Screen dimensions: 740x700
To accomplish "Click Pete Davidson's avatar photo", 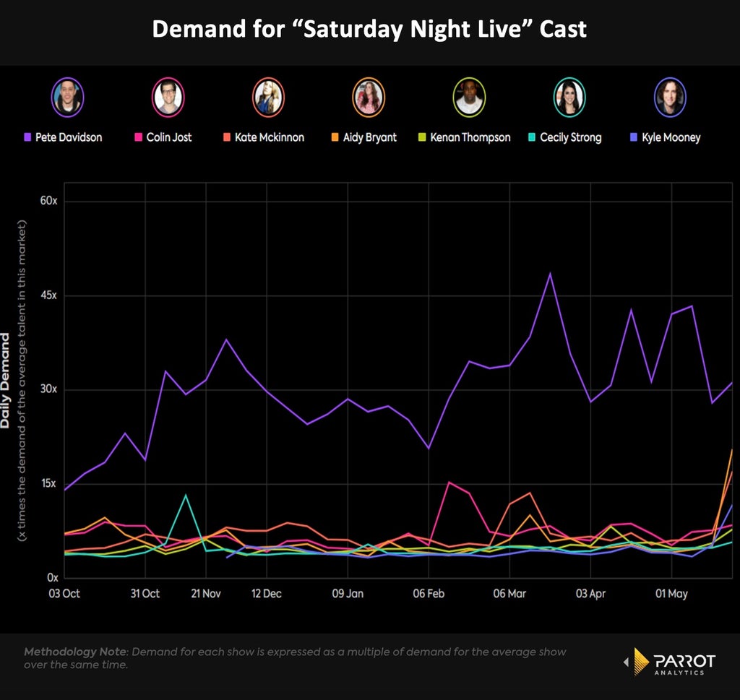I will pos(67,98).
